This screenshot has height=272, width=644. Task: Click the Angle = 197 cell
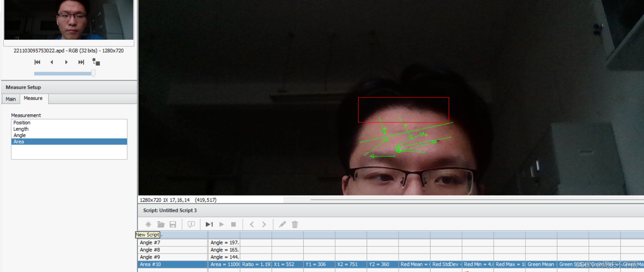[x=224, y=243]
